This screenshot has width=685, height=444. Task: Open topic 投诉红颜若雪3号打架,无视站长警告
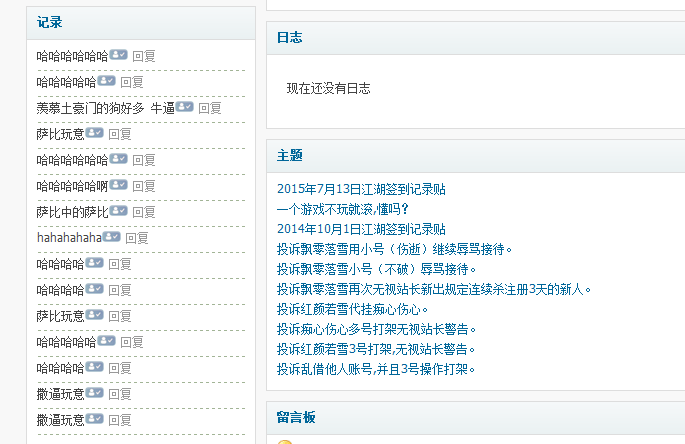pos(376,350)
